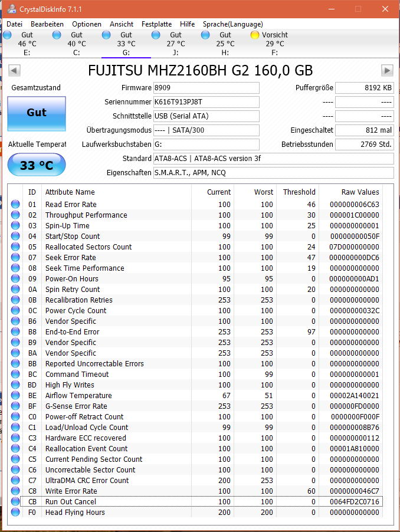Click the blue Gut health status button
Viewport: 400px width, 532px height.
(x=37, y=114)
